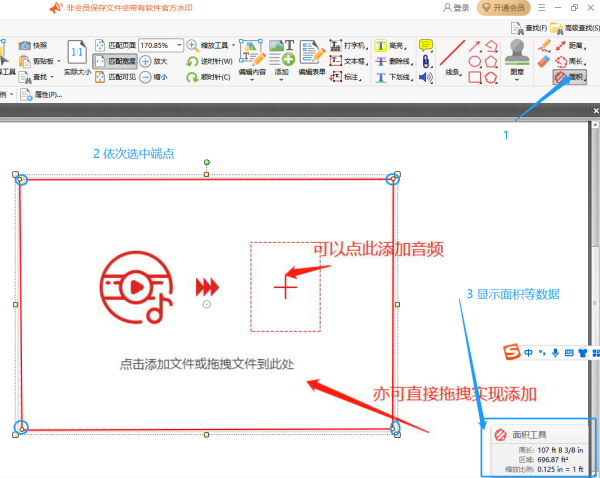Expand the toolbar Find (查找) dropdown arrow
The image size is (600, 478).
point(52,77)
